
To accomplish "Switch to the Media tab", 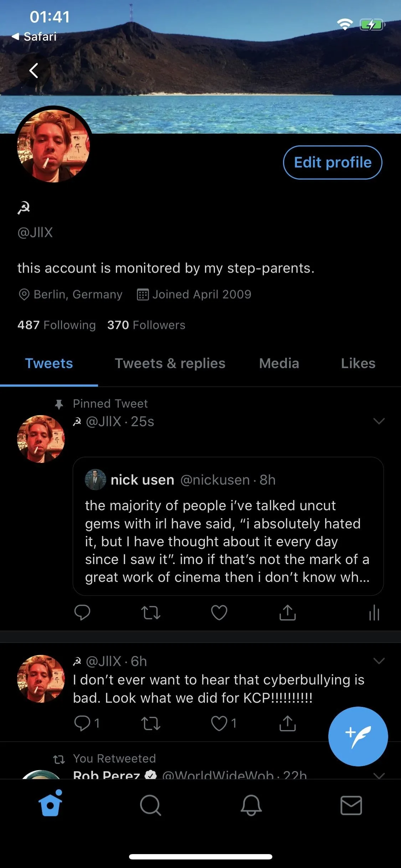I will click(x=279, y=363).
